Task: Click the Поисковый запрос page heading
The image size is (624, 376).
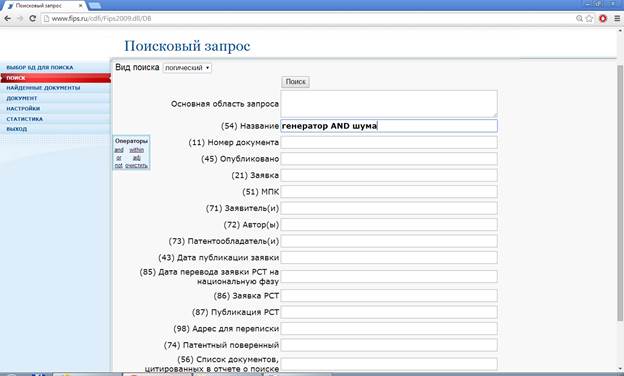Action: [x=187, y=46]
